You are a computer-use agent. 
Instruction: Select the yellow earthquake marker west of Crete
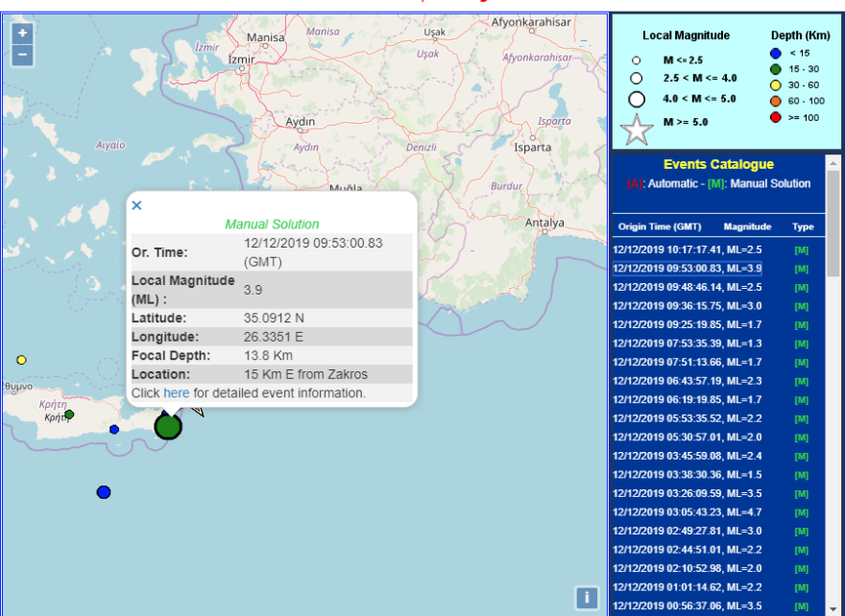(21, 360)
